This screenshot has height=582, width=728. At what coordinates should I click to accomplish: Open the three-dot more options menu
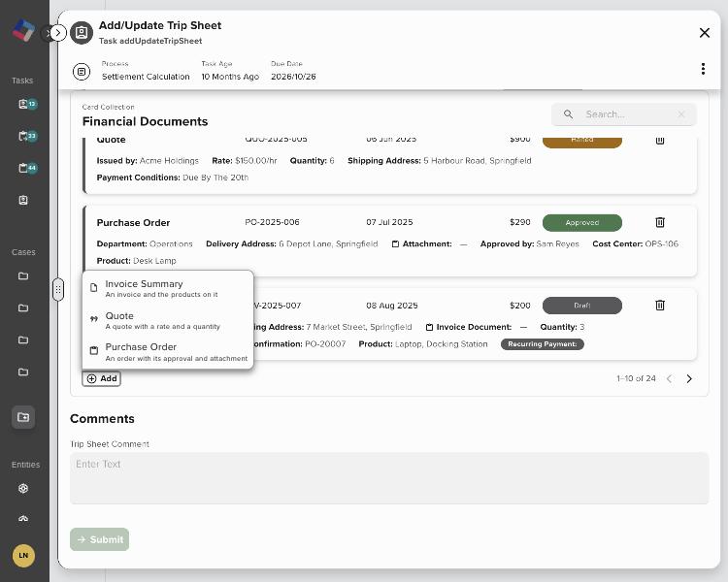click(703, 69)
